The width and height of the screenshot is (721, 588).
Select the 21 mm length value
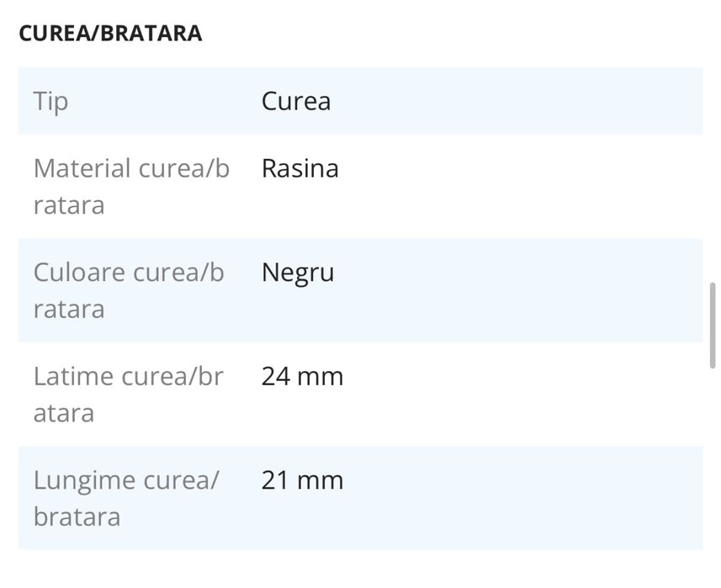[302, 480]
